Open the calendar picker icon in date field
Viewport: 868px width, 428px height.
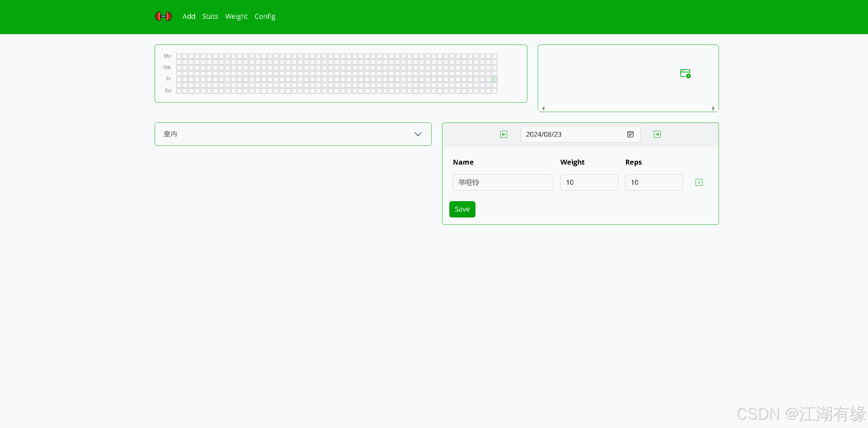point(630,134)
